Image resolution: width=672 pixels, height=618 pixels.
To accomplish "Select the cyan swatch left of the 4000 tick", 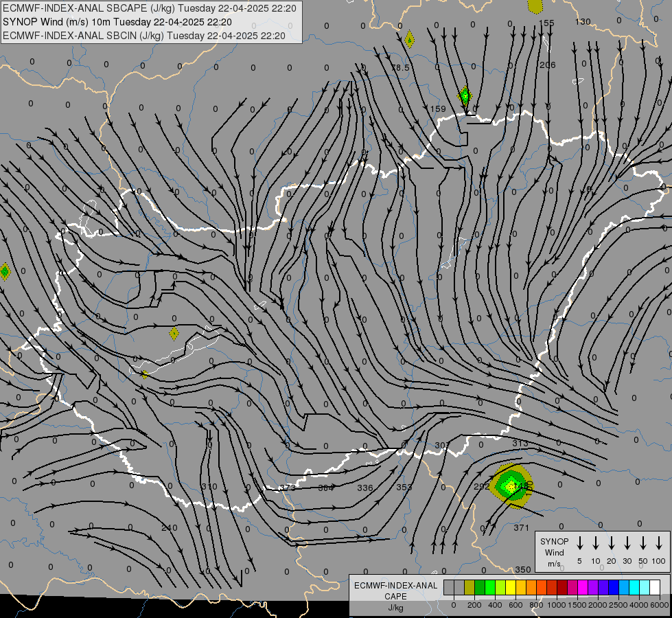I will [x=635, y=587].
